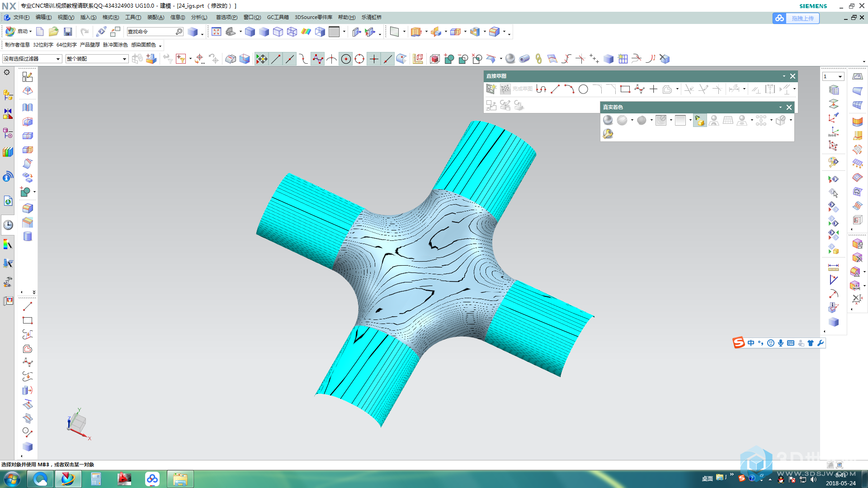Click the Sphere primitive icon
This screenshot has width=868, height=488.
pos(510,59)
